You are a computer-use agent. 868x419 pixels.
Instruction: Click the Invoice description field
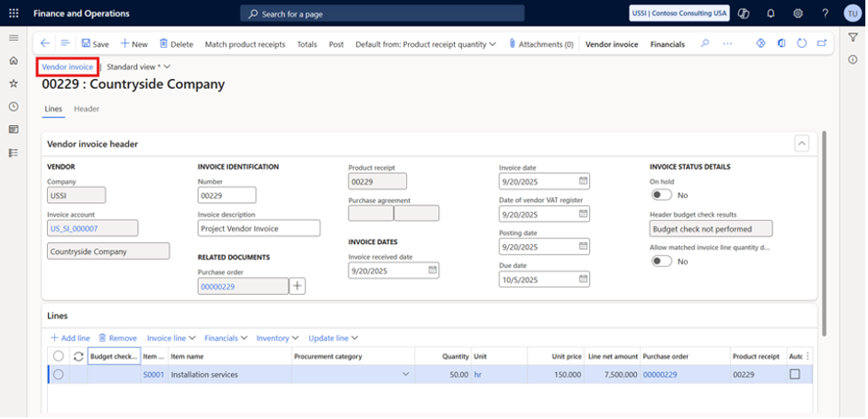259,228
